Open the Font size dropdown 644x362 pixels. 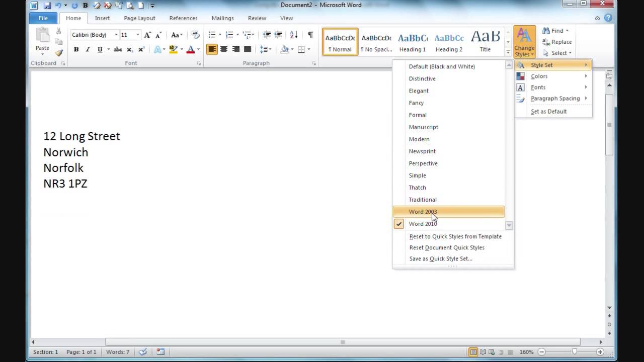[x=138, y=35]
